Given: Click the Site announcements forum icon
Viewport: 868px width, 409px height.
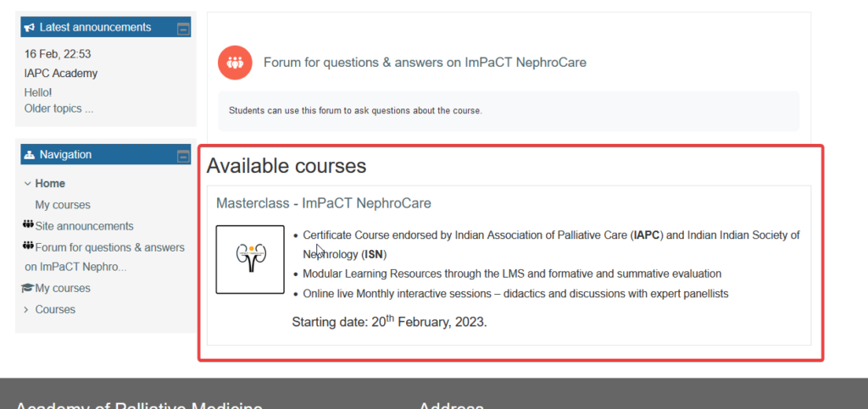Looking at the screenshot, I should click(29, 225).
